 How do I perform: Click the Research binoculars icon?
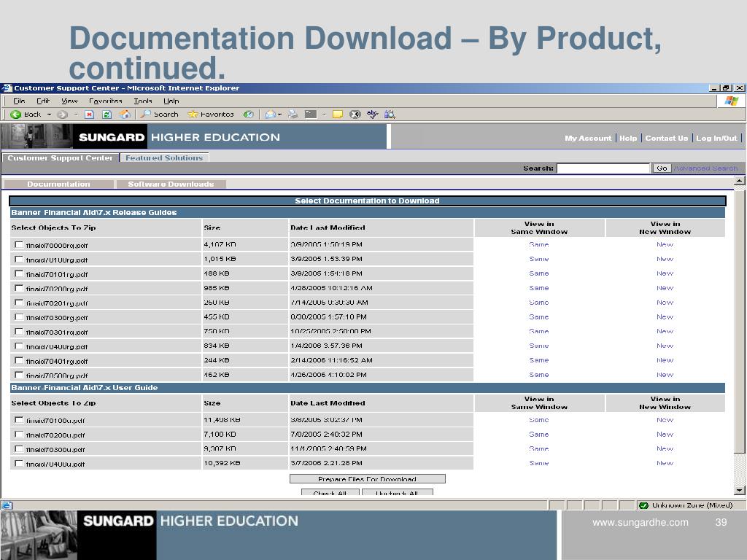[390, 114]
